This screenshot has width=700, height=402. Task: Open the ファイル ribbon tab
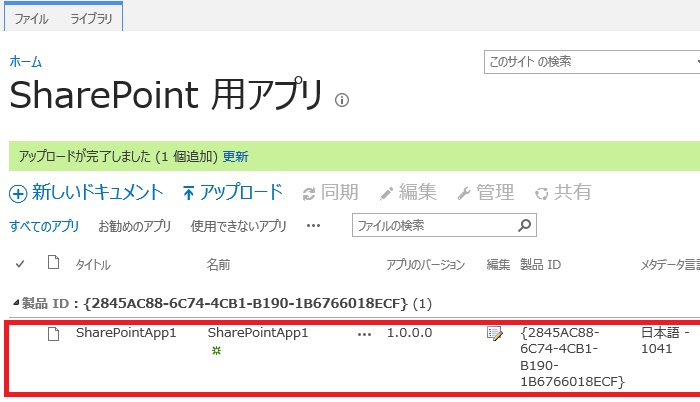(31, 19)
